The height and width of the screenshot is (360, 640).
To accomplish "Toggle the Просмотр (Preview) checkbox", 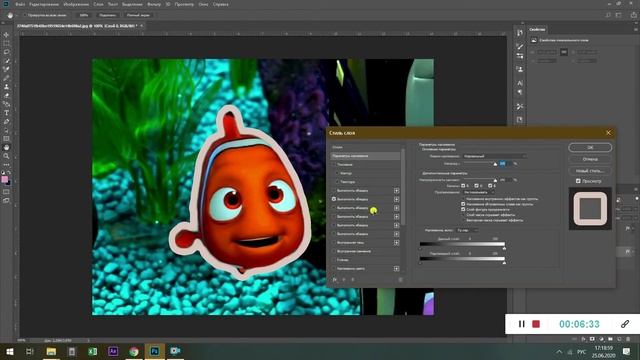I will click(x=578, y=181).
